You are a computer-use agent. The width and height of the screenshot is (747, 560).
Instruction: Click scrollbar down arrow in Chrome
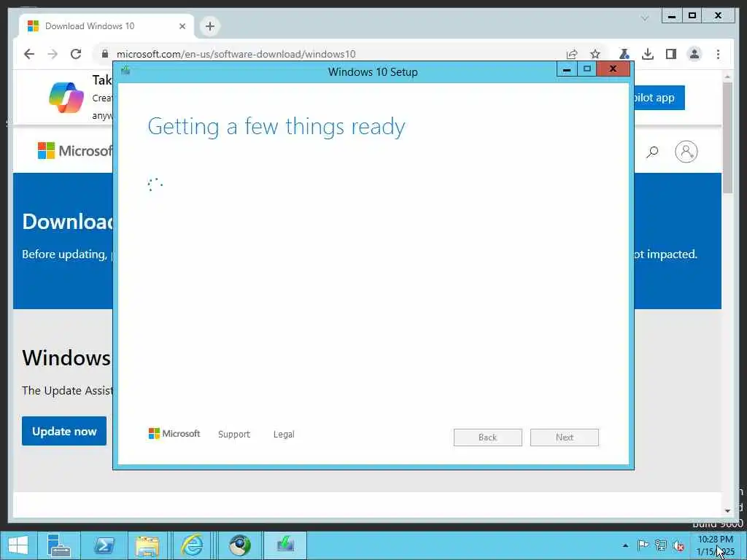727,510
